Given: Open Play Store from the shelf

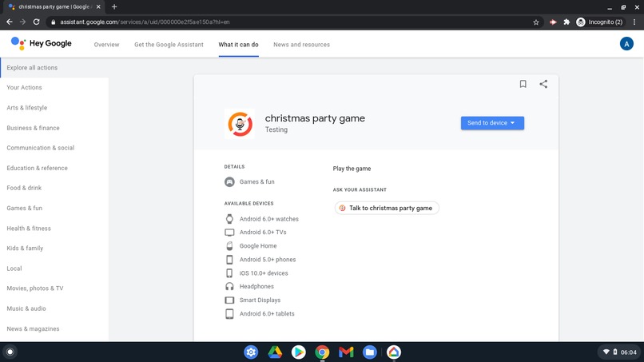Looking at the screenshot, I should (x=299, y=352).
